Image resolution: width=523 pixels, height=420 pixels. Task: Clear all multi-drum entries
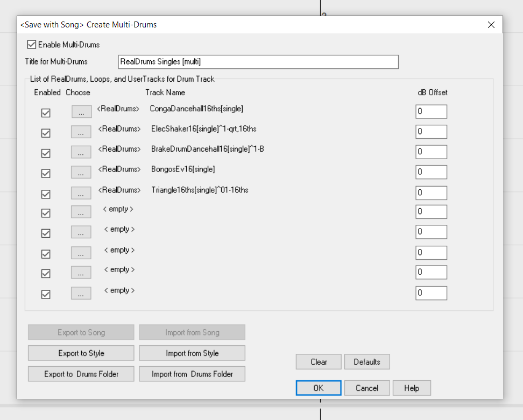(x=319, y=362)
